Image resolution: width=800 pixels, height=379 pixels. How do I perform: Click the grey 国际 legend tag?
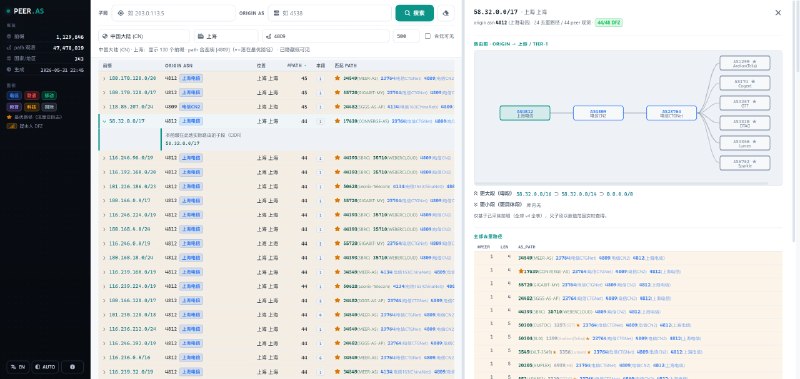[x=49, y=107]
